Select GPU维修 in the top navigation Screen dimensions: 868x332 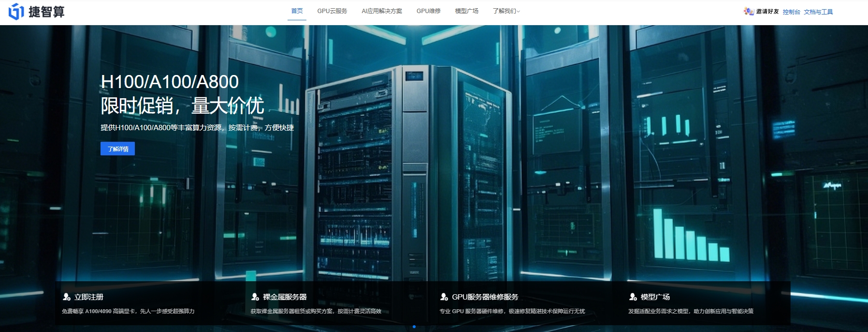(428, 11)
